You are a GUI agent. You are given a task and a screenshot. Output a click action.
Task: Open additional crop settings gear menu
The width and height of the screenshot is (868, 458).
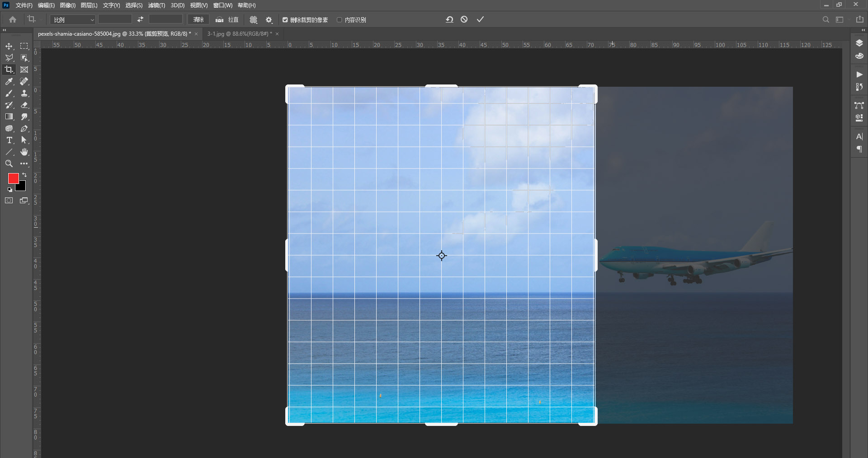[269, 20]
